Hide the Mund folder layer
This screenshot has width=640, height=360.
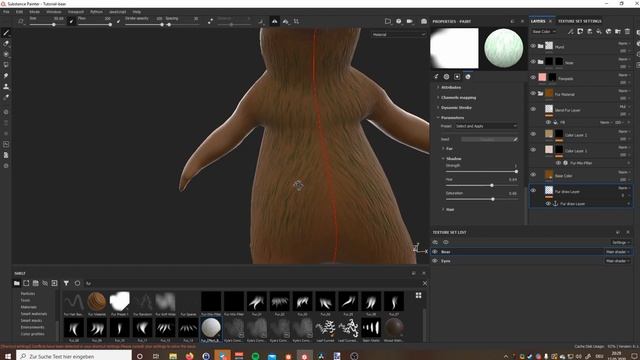point(533,46)
